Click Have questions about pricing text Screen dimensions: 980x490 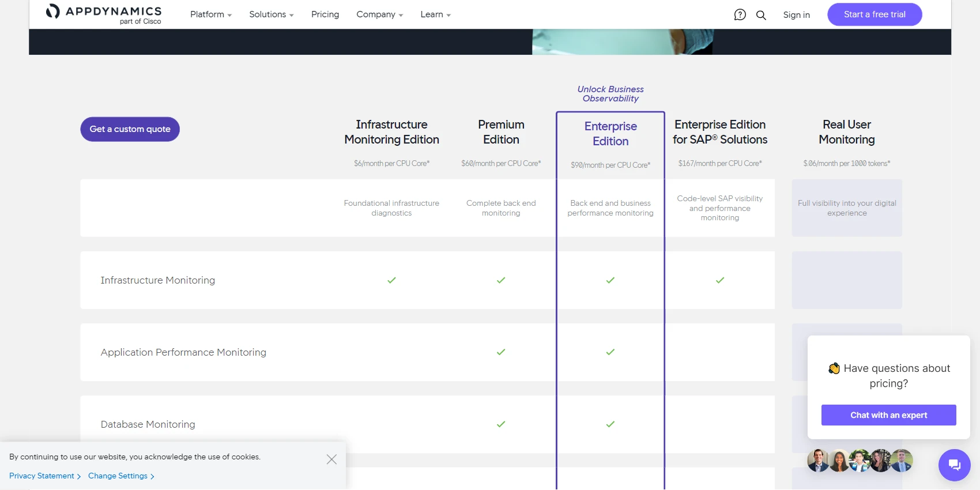coord(889,376)
